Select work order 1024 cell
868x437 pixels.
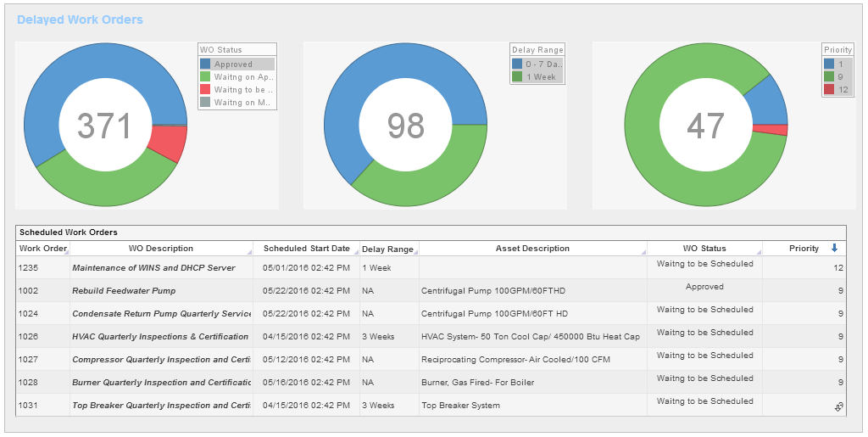[x=43, y=313]
